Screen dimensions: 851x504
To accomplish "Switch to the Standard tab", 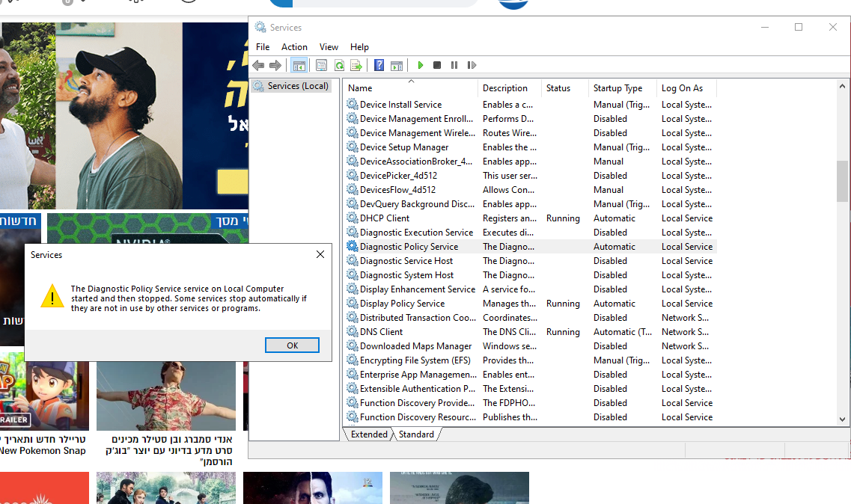I will [x=416, y=434].
